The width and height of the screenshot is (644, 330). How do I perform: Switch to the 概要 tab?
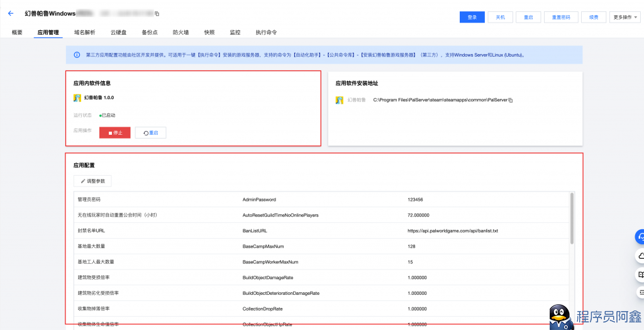(x=17, y=32)
